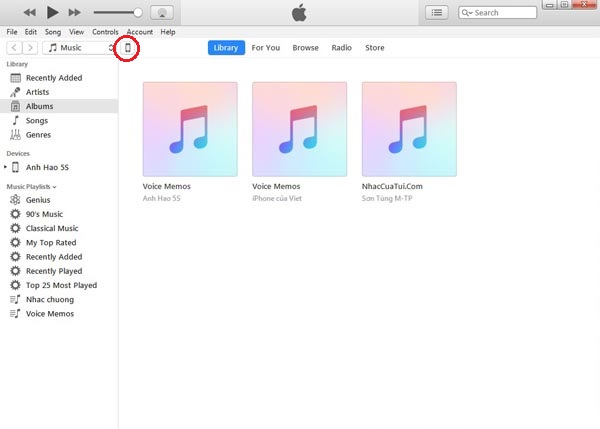The width and height of the screenshot is (600, 429).
Task: Switch to the Library tab
Action: [226, 48]
